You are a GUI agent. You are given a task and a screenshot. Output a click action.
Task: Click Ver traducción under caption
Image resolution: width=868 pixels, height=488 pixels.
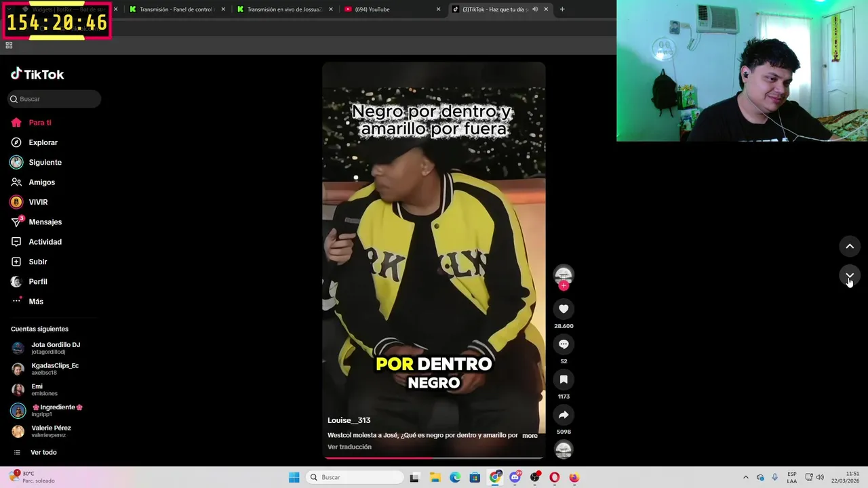tap(349, 447)
